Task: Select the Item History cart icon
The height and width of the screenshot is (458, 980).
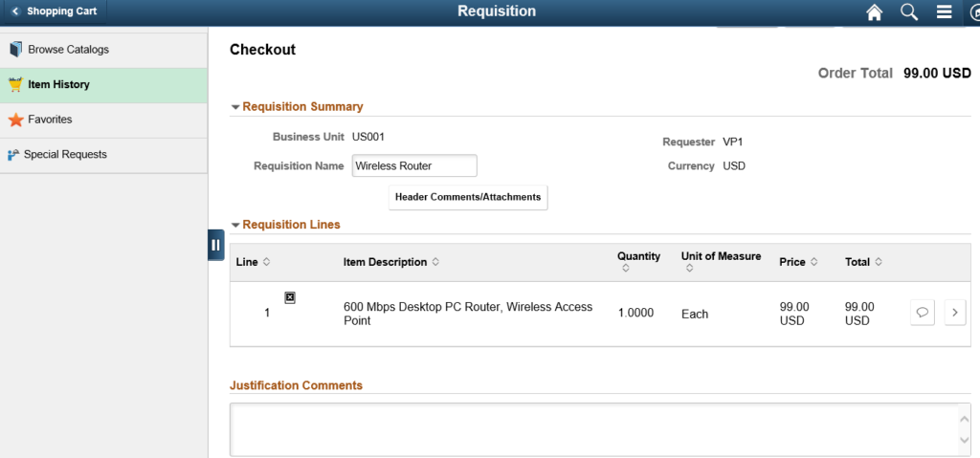Action: (x=15, y=85)
